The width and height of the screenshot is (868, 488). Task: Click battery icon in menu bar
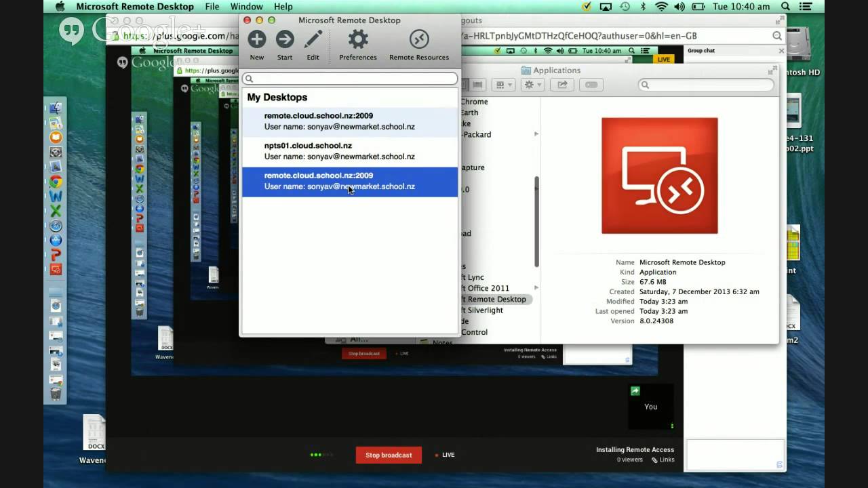(698, 7)
